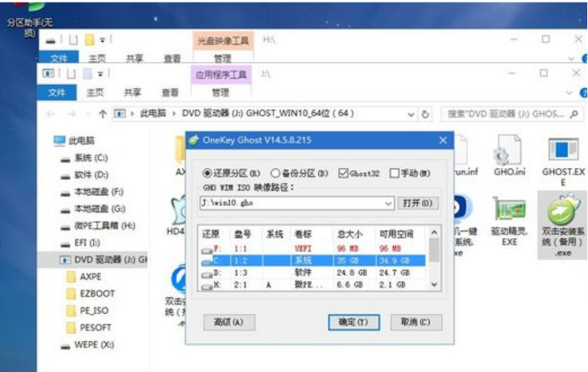
Task: Expand the address bar history dropdown
Action: click(412, 114)
